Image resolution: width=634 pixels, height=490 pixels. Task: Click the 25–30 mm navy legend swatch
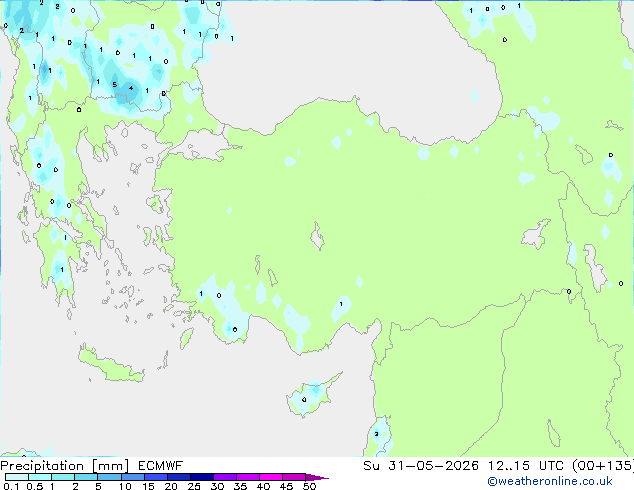coord(202,477)
